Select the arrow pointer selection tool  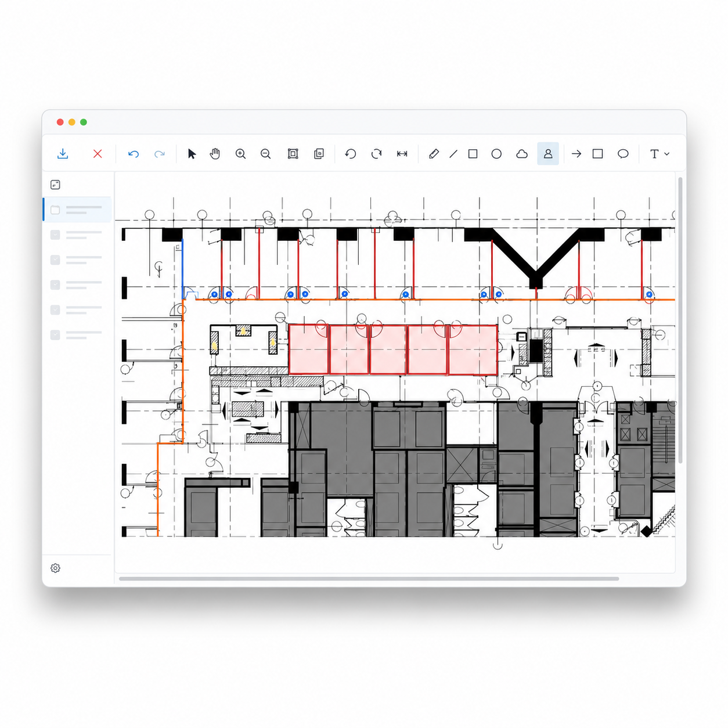[x=192, y=154]
